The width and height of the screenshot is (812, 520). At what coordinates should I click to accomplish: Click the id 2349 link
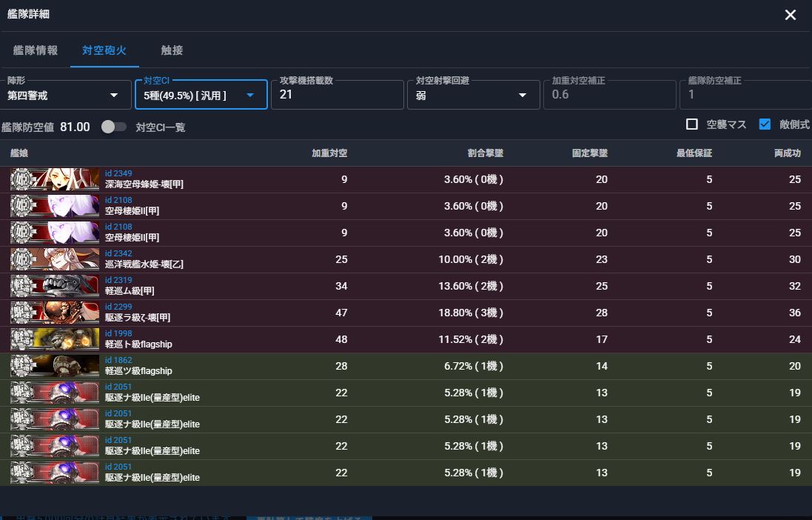coord(118,174)
